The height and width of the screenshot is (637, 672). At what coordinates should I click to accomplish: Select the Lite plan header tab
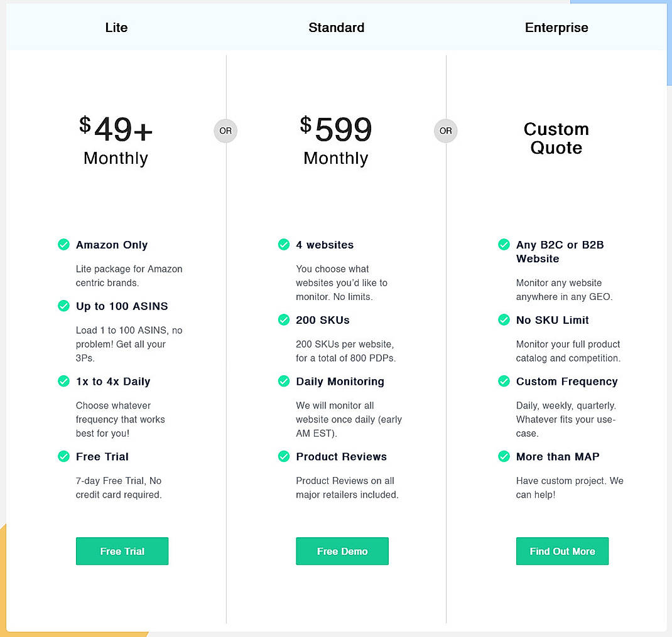point(116,27)
